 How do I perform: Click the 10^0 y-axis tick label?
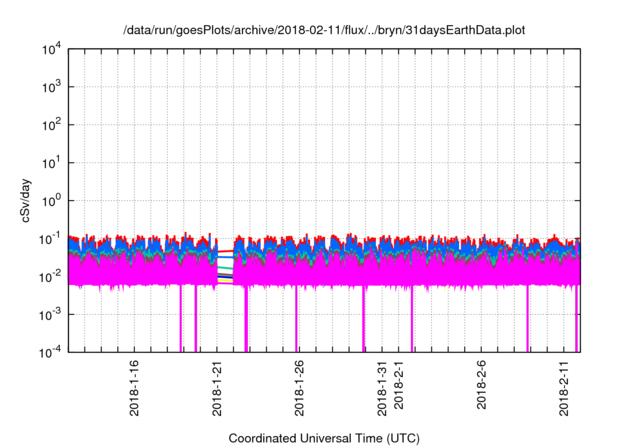click(51, 201)
